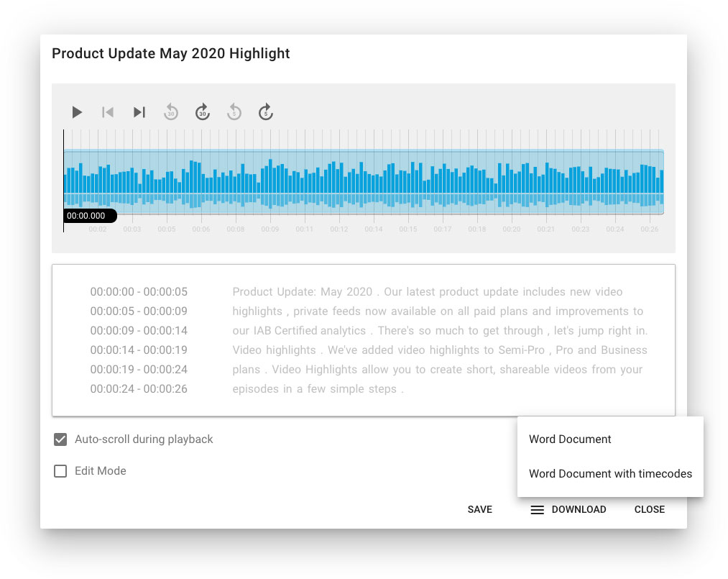728x579 pixels.
Task: Fast-forward 5 seconds icon
Action: pyautogui.click(x=266, y=111)
